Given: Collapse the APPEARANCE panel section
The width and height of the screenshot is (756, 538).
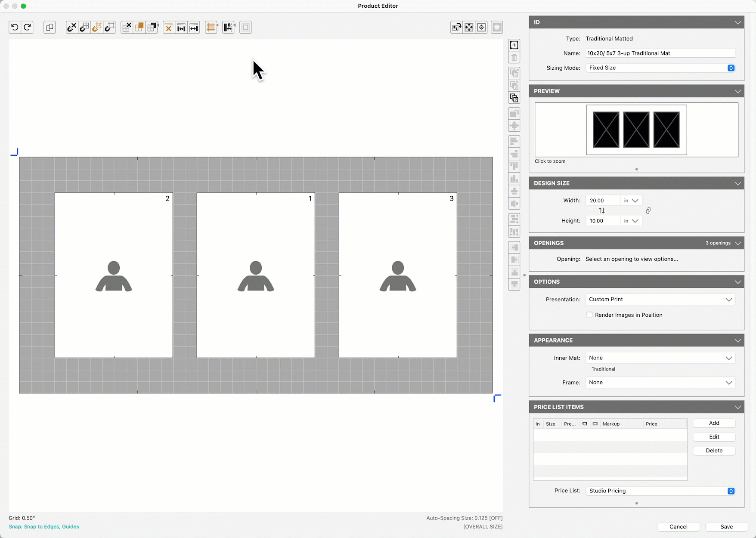Looking at the screenshot, I should pyautogui.click(x=737, y=340).
